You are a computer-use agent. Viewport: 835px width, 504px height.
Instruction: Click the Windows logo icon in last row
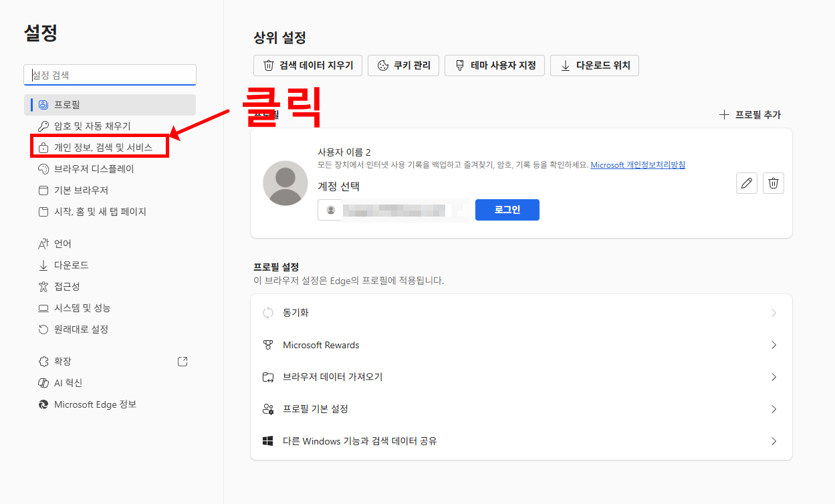[x=268, y=441]
